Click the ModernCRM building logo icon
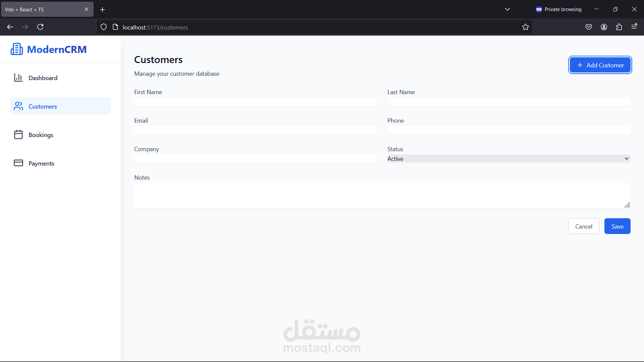 pyautogui.click(x=17, y=49)
